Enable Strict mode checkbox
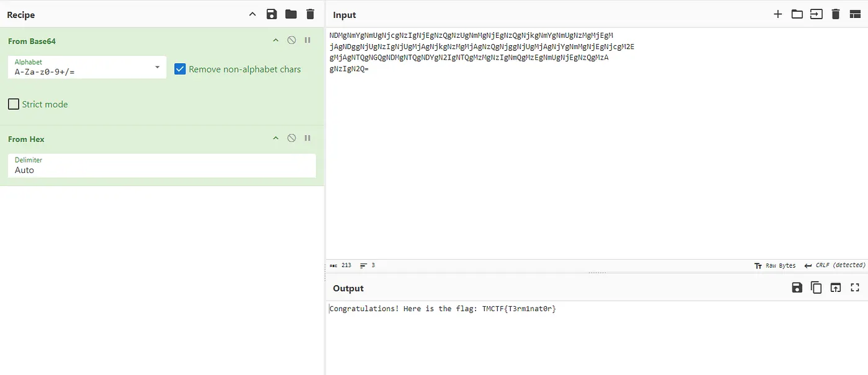Screen dimensions: 868x375 pos(14,104)
